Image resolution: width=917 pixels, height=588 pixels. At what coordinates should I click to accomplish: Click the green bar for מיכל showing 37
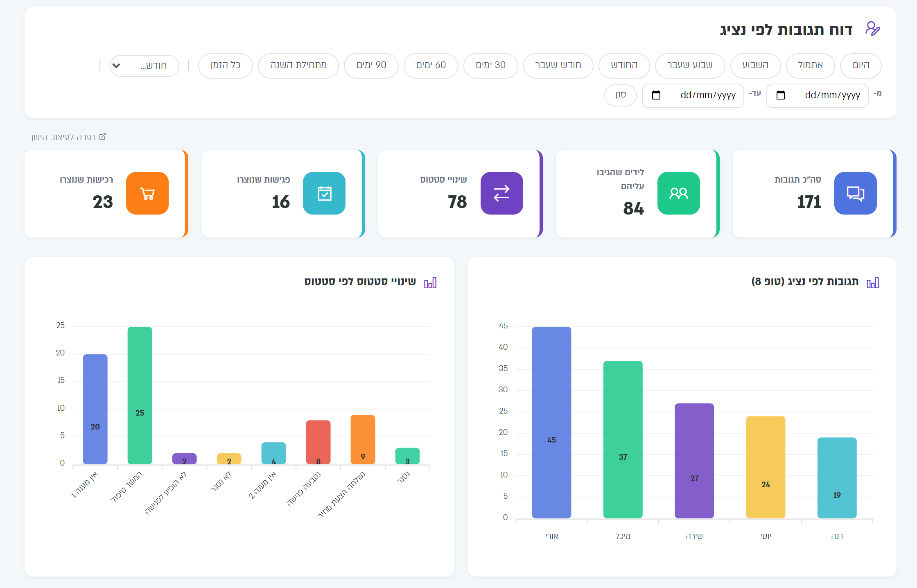[x=623, y=439]
